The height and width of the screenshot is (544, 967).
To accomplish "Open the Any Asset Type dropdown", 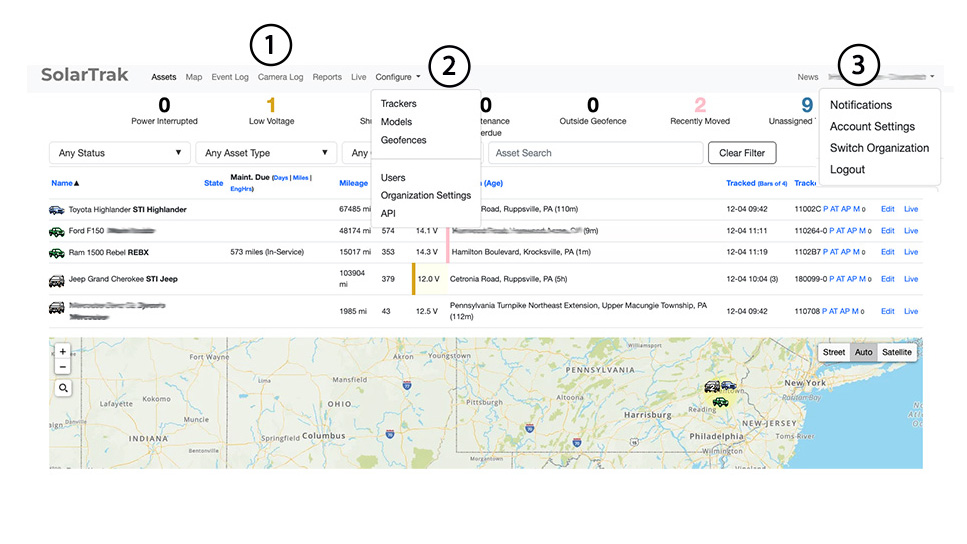I will (x=265, y=153).
